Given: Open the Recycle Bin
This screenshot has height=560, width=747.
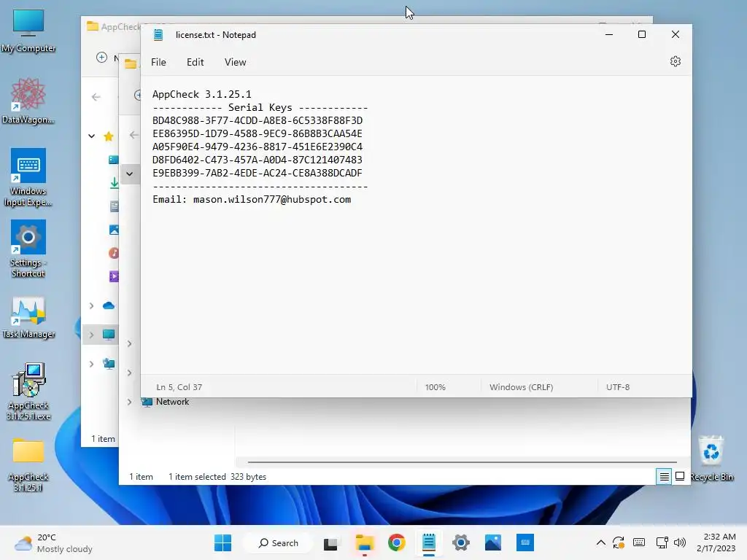Looking at the screenshot, I should [711, 459].
